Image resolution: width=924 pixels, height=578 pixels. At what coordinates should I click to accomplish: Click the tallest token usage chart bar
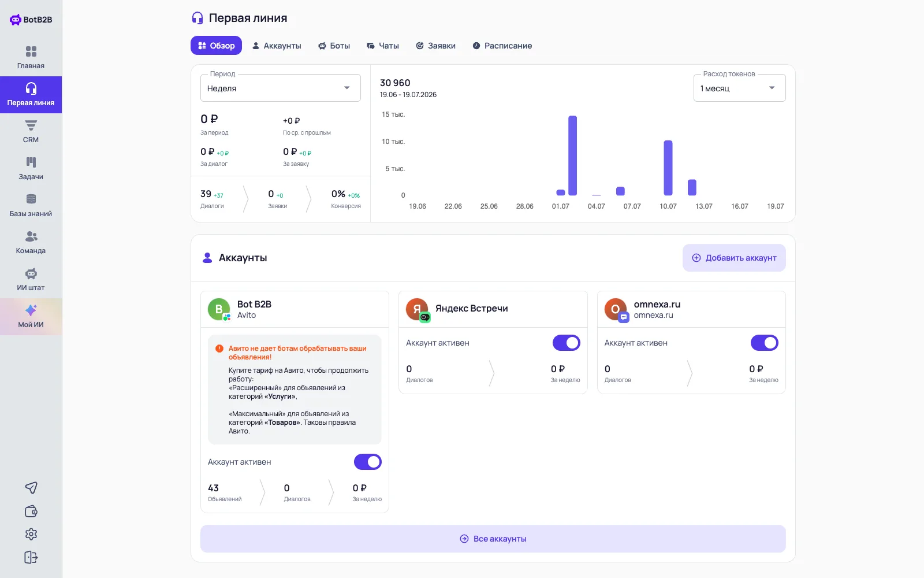[573, 155]
